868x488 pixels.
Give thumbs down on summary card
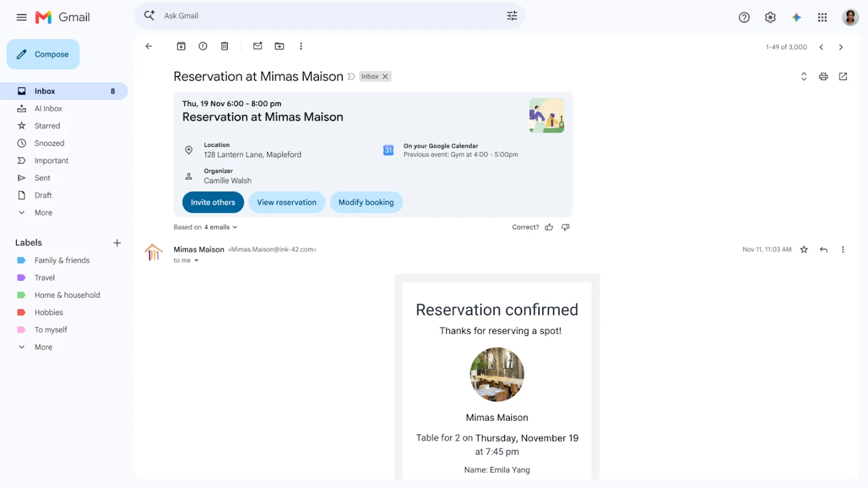tap(565, 227)
